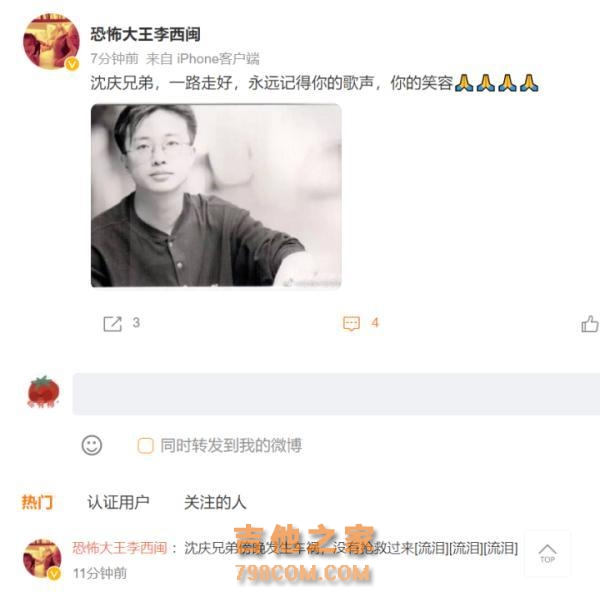
Task: Switch to the 热门 comments tab
Action: click(x=38, y=502)
